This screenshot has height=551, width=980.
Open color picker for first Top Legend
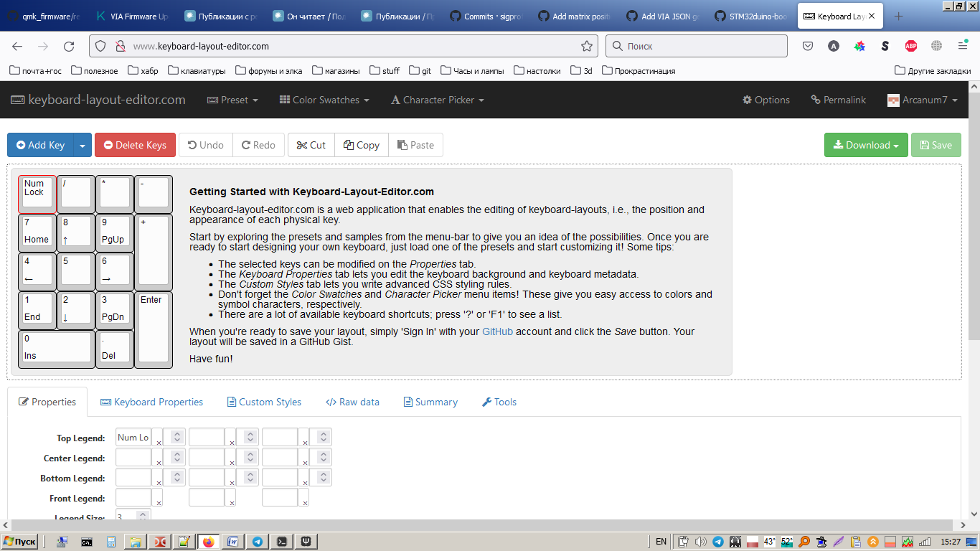pyautogui.click(x=158, y=438)
